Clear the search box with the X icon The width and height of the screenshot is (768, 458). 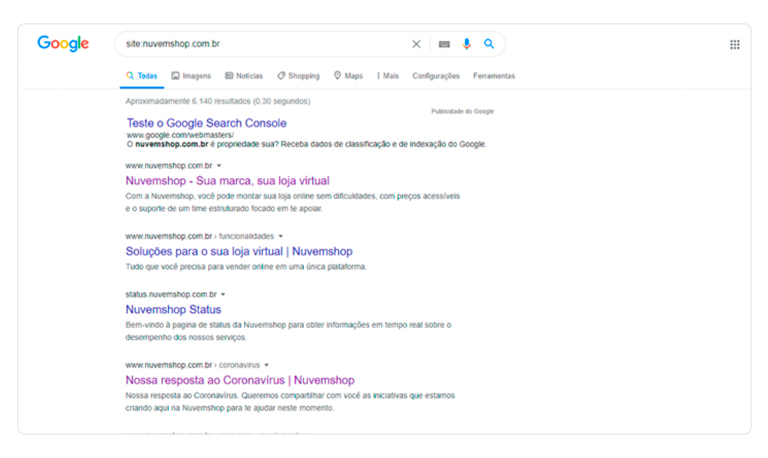pos(416,44)
